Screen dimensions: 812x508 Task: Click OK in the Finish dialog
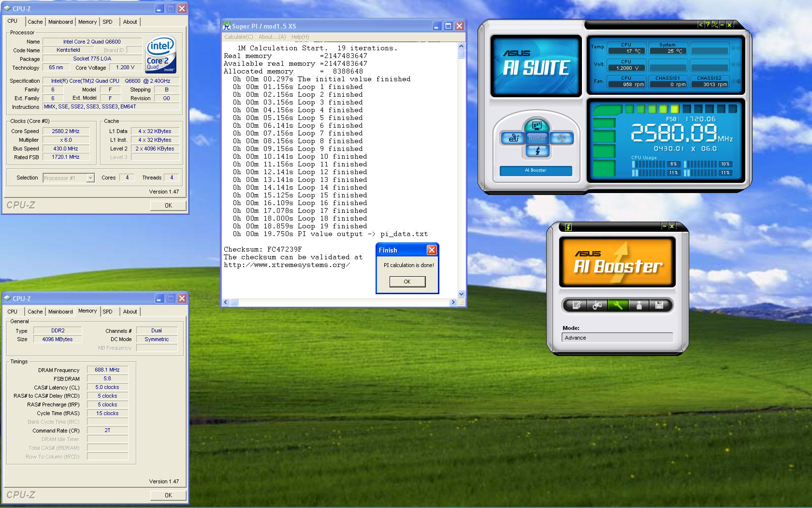click(407, 282)
